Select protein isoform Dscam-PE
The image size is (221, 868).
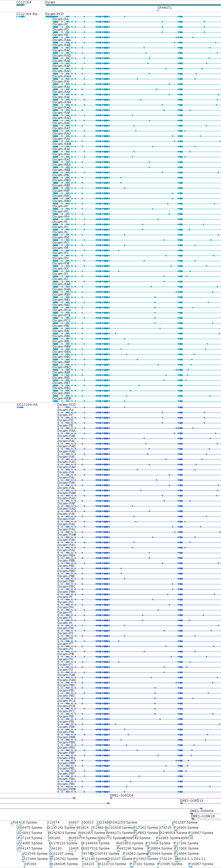65,426
